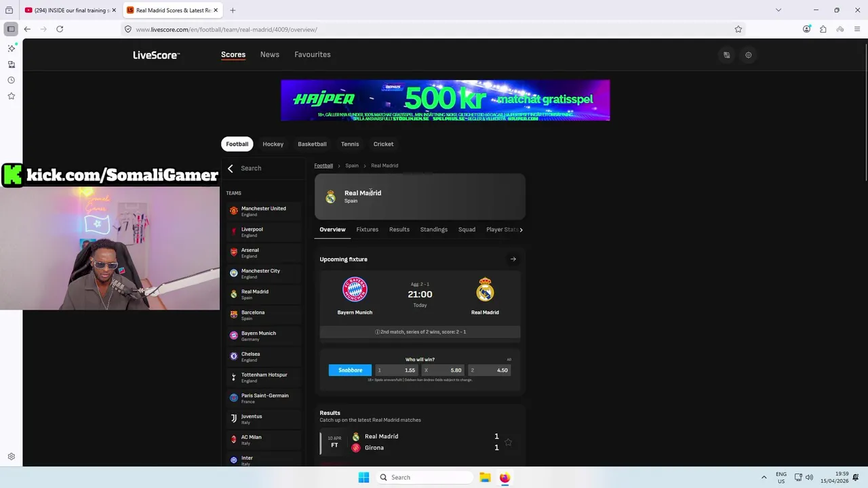Click the Liverpool team crest icon
Screen dimensions: 868x488
pyautogui.click(x=234, y=232)
